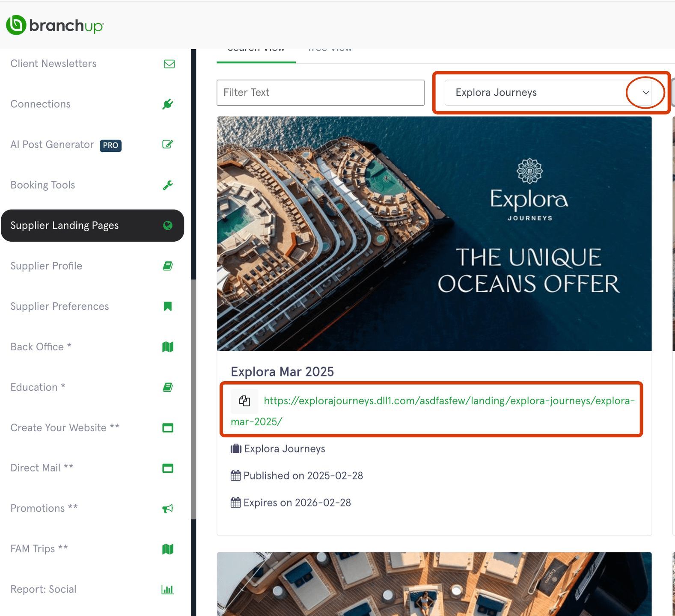Click the Direct Mail window icon
The image size is (675, 616).
(x=168, y=468)
